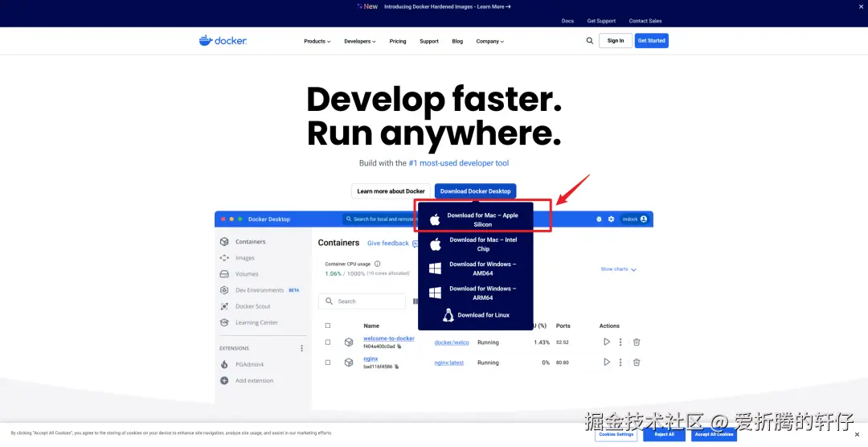This screenshot has width=868, height=447.
Task: Click the Containers sidebar icon
Action: pyautogui.click(x=224, y=242)
